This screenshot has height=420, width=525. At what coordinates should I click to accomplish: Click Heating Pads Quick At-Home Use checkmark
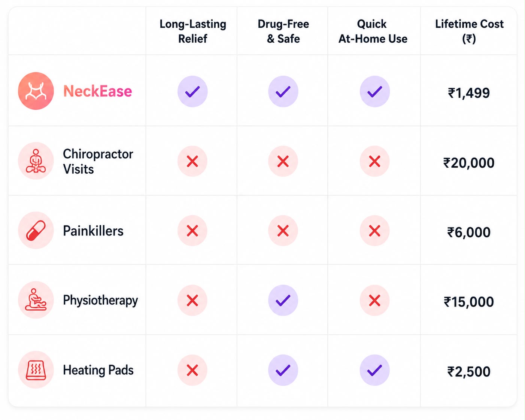[375, 370]
